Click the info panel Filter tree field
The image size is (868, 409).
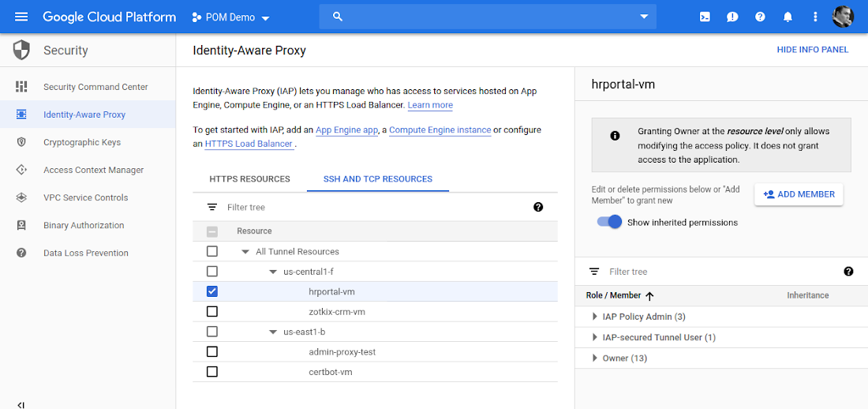[722, 272]
